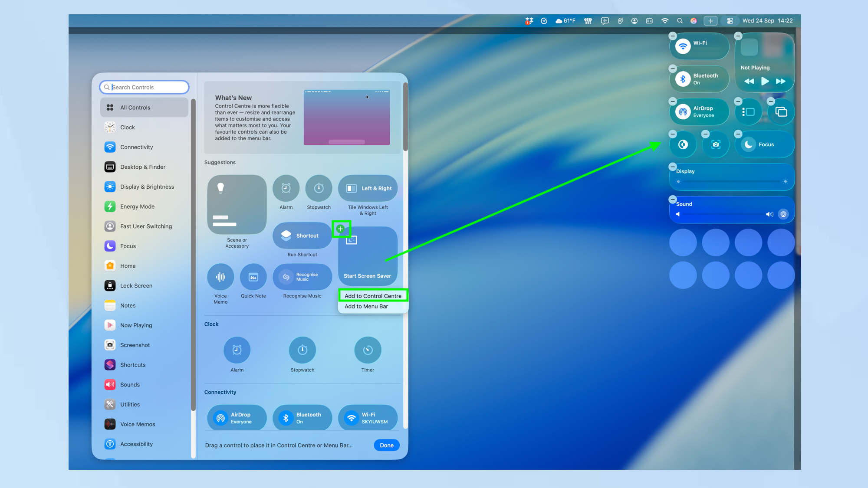Remove the Wi-Fi control using its minus toggle

(672, 36)
